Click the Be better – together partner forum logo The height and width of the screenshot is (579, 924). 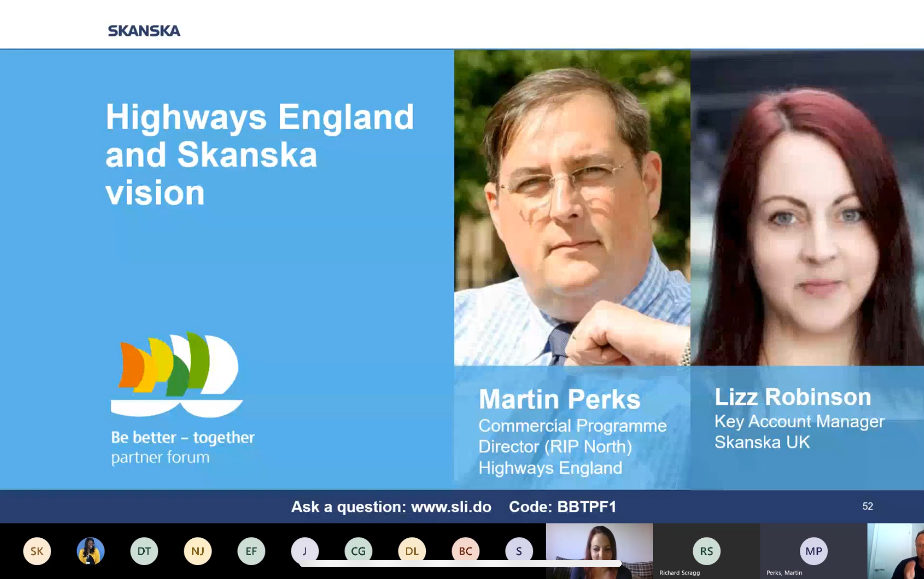click(x=183, y=399)
